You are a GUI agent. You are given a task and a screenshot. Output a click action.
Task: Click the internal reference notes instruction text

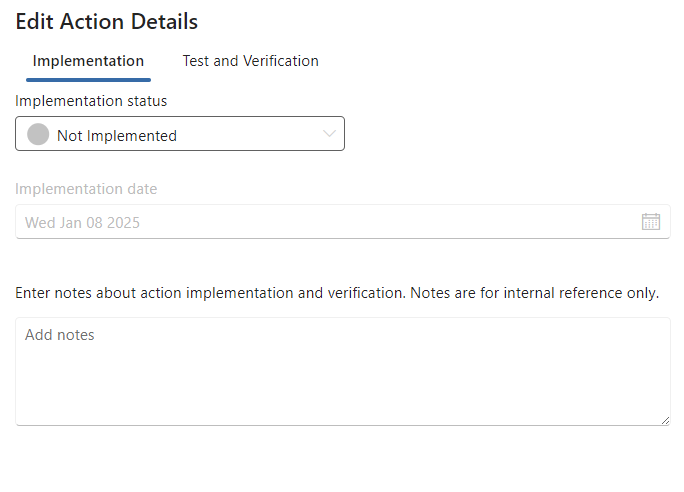[x=337, y=293]
